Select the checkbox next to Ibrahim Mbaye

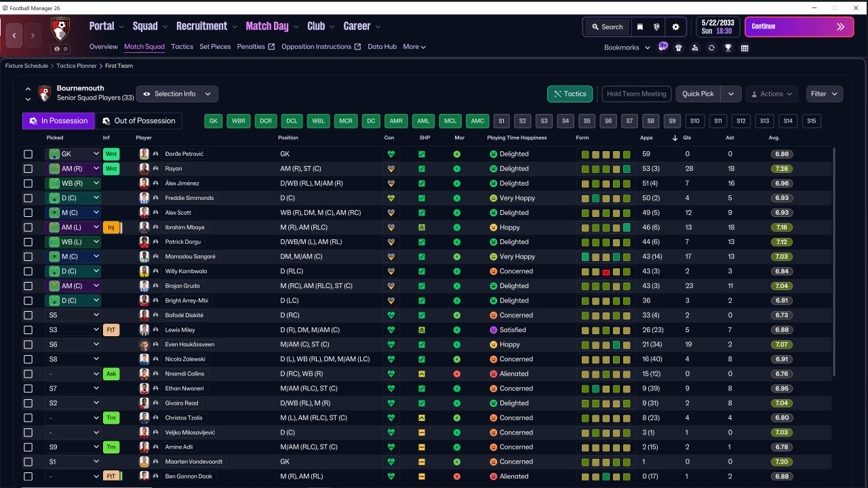[x=28, y=227]
